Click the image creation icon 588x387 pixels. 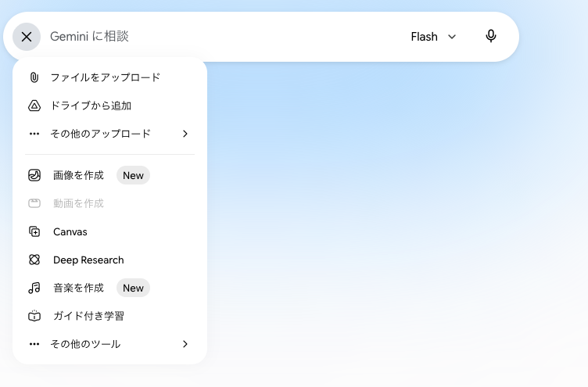(x=34, y=175)
